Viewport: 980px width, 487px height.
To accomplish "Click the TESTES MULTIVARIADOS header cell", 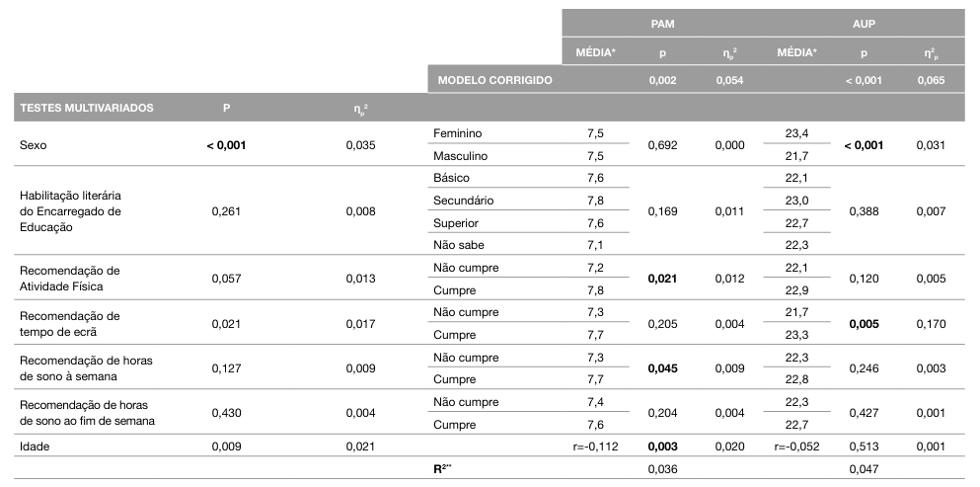I will pyautogui.click(x=87, y=108).
